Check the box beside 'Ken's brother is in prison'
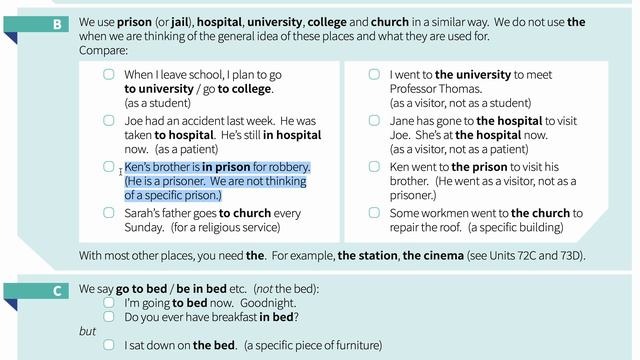The height and width of the screenshot is (360, 640). coord(109,167)
